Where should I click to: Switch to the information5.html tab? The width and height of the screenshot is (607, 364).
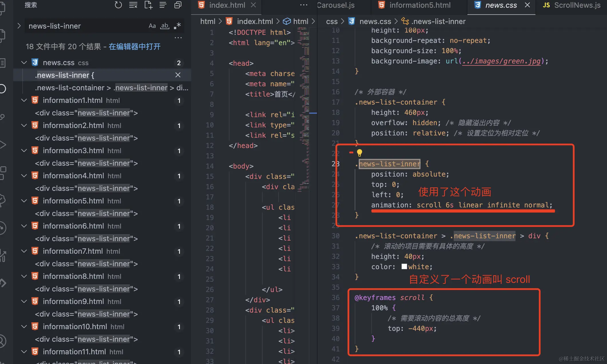pyautogui.click(x=419, y=5)
